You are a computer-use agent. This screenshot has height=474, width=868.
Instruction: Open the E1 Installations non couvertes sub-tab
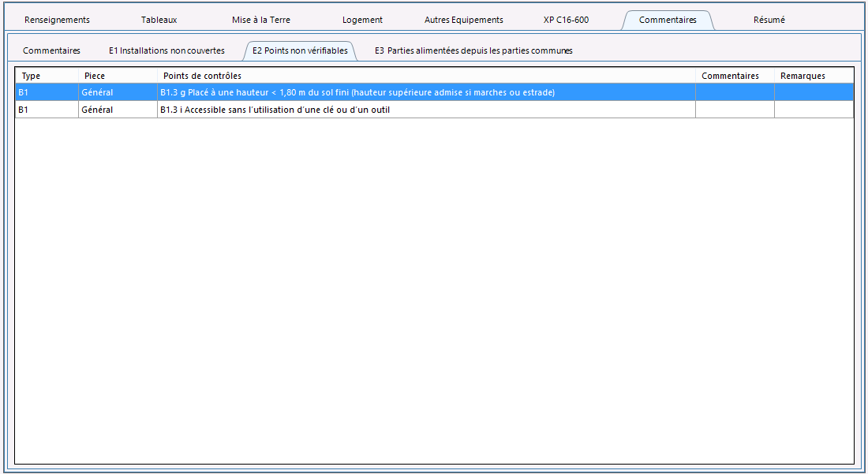coord(166,50)
